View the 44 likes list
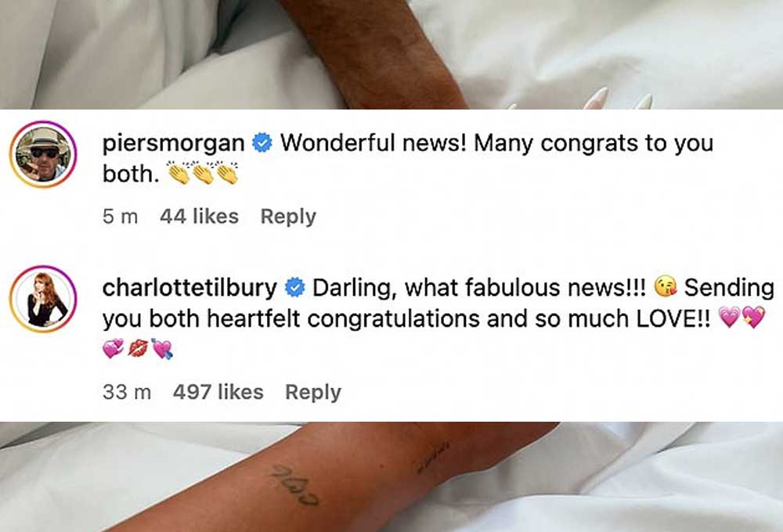The image size is (783, 532). tap(199, 217)
